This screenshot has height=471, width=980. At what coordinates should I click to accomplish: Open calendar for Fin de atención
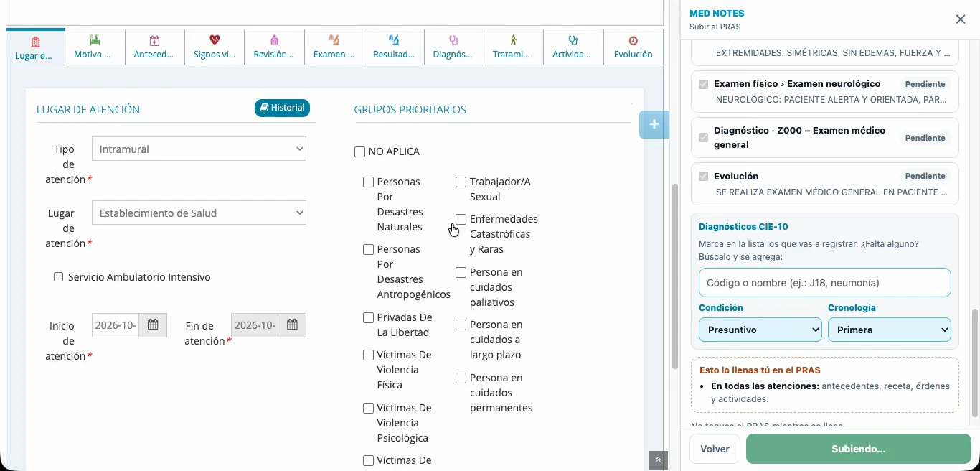292,325
